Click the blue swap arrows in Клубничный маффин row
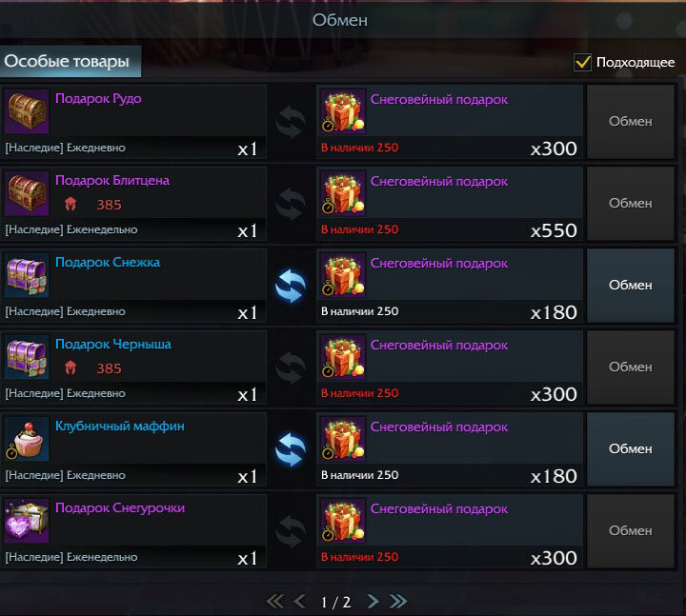Viewport: 686px width, 616px height. (291, 450)
